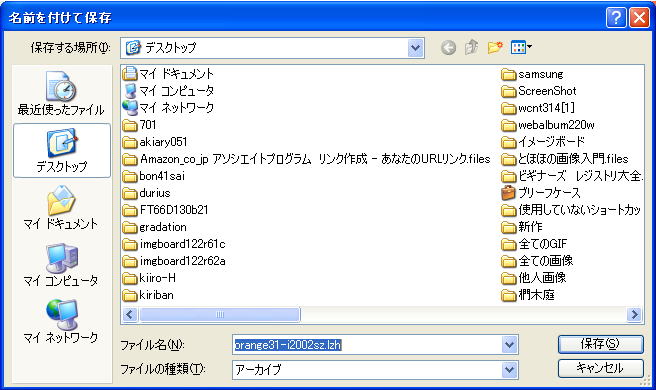Click the 保存 button
This screenshot has width=656, height=390.
pyautogui.click(x=600, y=344)
